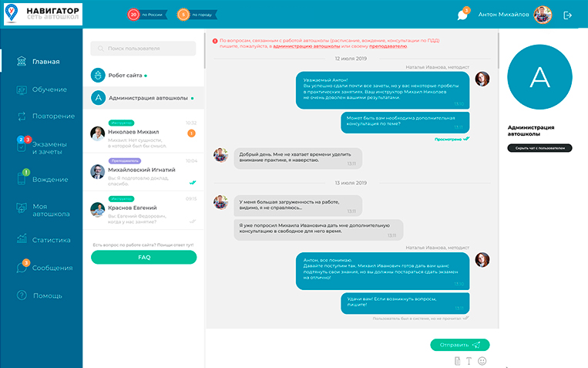Send the message with Отправить button
This screenshot has height=368, width=588.
(460, 345)
